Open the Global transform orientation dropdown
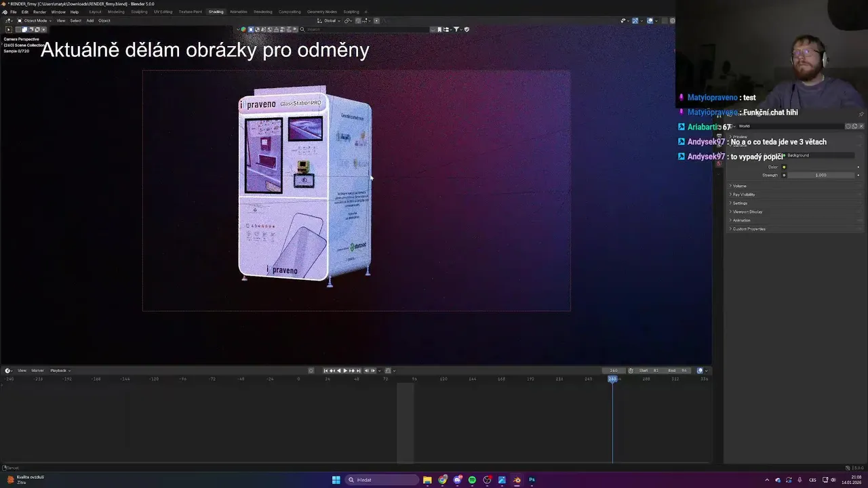This screenshot has width=868, height=488. coord(330,20)
